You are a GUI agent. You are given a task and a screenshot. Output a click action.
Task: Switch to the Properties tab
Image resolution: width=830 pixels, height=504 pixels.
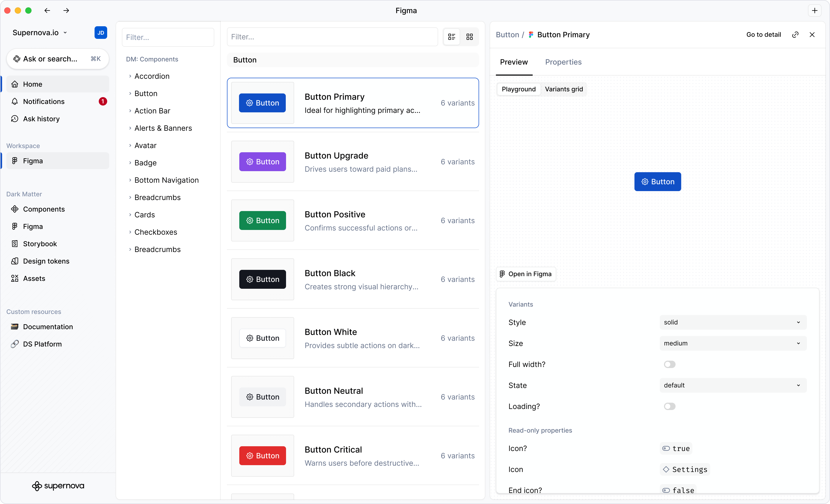[x=563, y=62]
